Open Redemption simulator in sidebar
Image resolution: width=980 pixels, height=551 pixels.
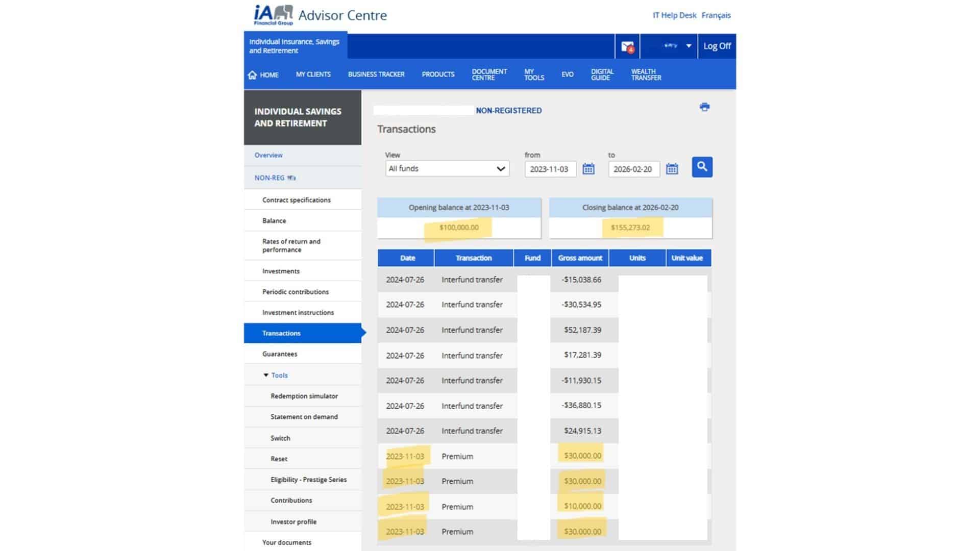304,396
